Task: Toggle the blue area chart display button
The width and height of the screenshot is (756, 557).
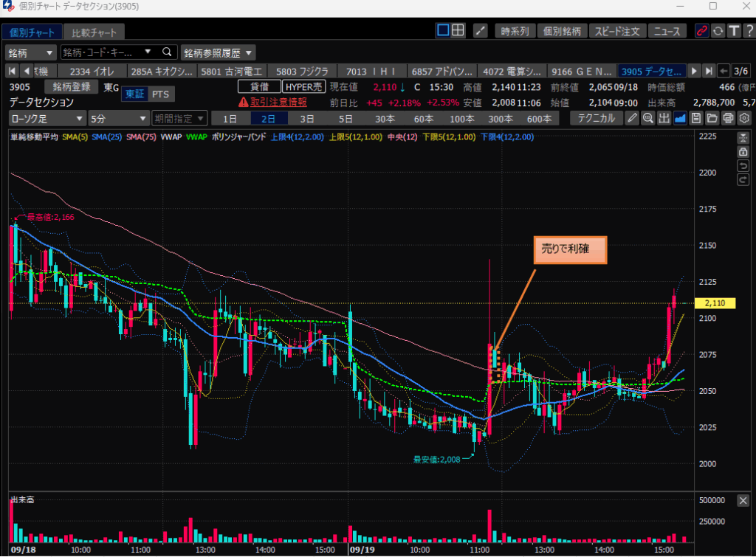Action: click(x=680, y=119)
